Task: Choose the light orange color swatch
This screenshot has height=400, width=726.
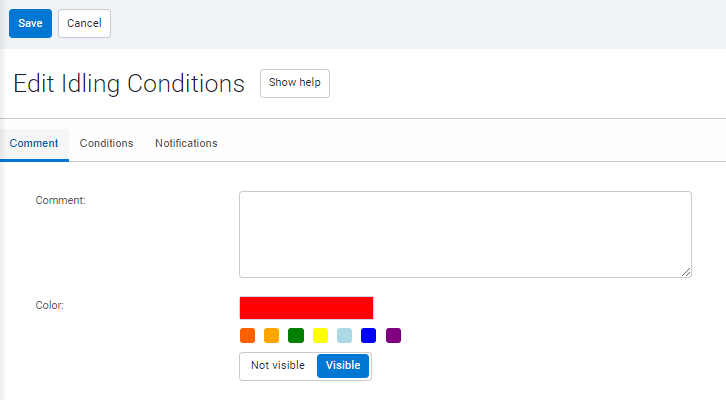Action: click(x=272, y=336)
